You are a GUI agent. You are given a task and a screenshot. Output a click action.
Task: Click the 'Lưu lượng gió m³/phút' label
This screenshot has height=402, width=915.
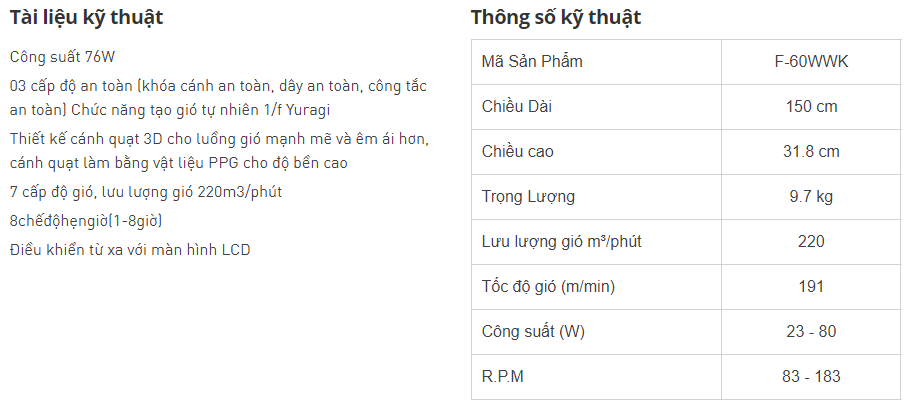pyautogui.click(x=561, y=242)
